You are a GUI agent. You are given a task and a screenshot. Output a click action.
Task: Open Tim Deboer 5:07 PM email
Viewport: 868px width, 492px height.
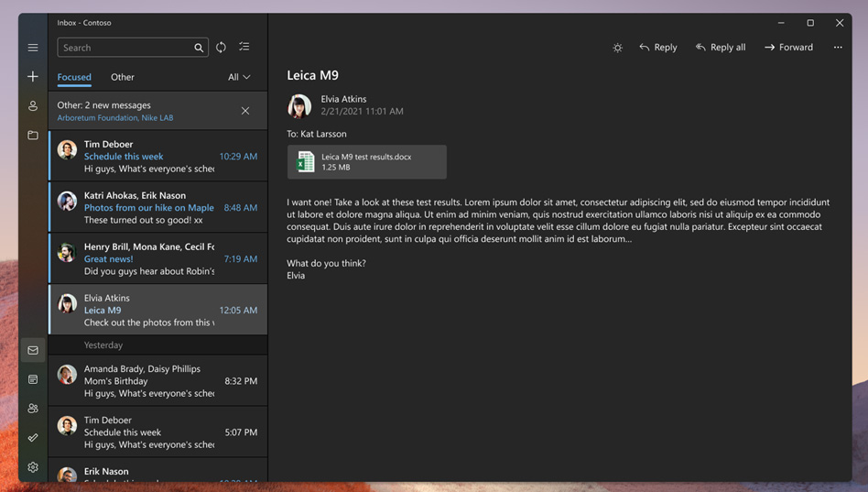pos(157,432)
